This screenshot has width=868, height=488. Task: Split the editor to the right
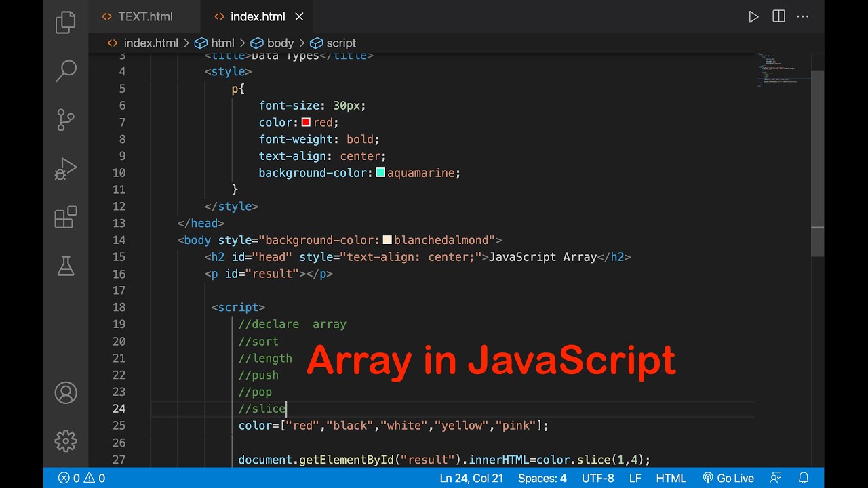coord(778,17)
